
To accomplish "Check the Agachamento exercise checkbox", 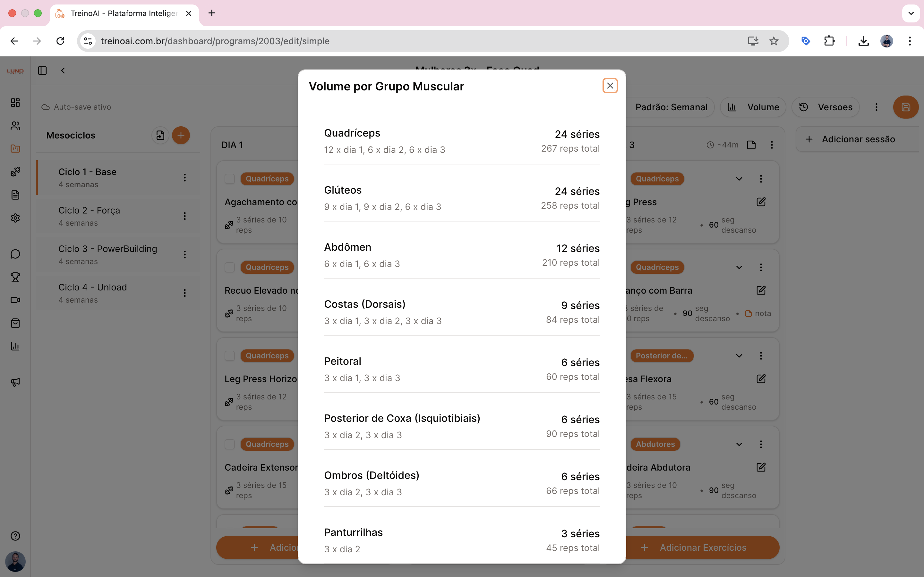I will point(229,179).
